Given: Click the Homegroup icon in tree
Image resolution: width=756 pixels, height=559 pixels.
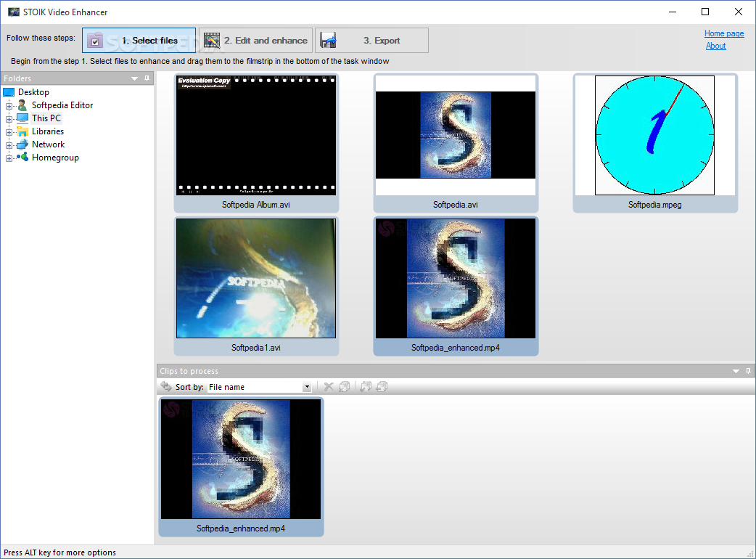Looking at the screenshot, I should coord(22,157).
